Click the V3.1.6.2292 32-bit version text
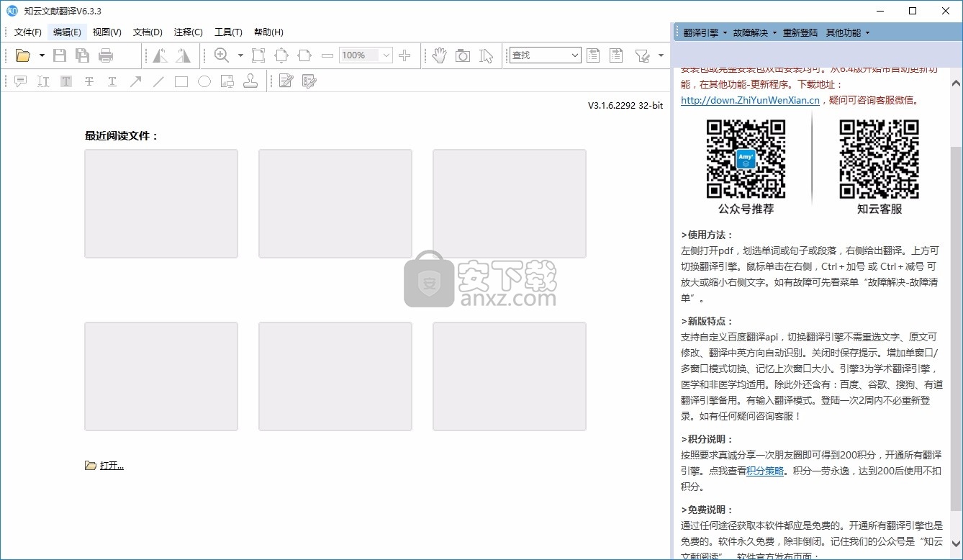This screenshot has width=963, height=560. [625, 105]
